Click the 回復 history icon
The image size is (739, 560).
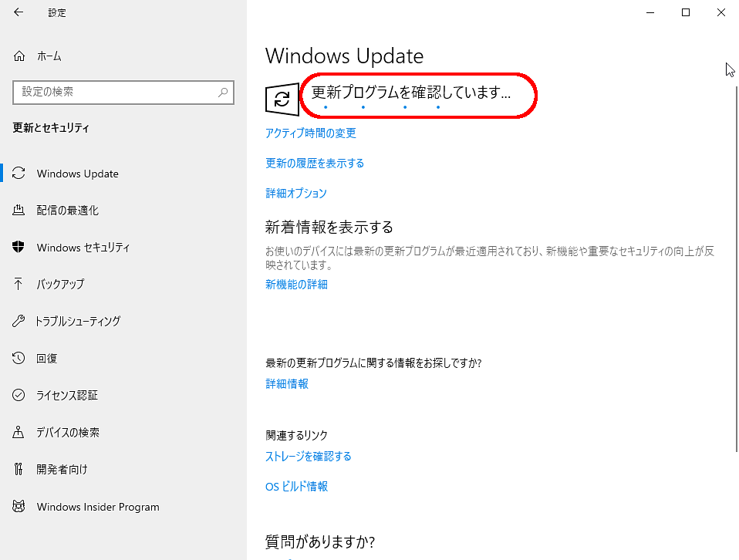[19, 359]
